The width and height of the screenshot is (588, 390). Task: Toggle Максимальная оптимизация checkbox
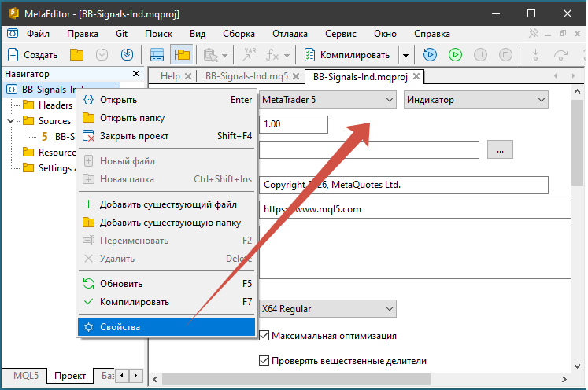coord(264,336)
